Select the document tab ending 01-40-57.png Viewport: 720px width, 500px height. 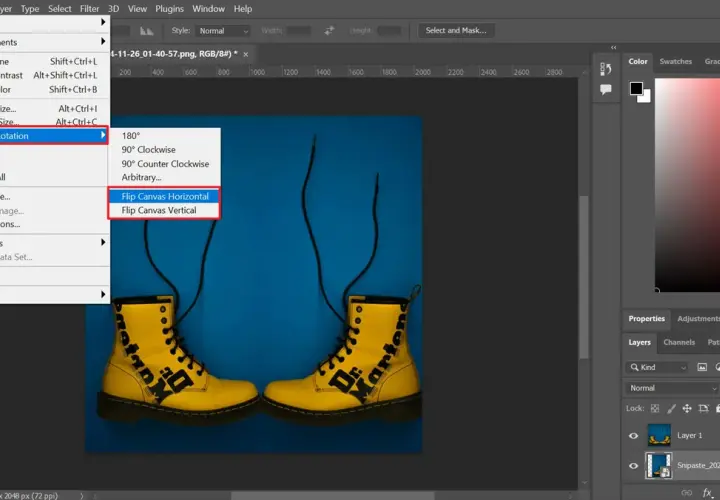coord(174,54)
